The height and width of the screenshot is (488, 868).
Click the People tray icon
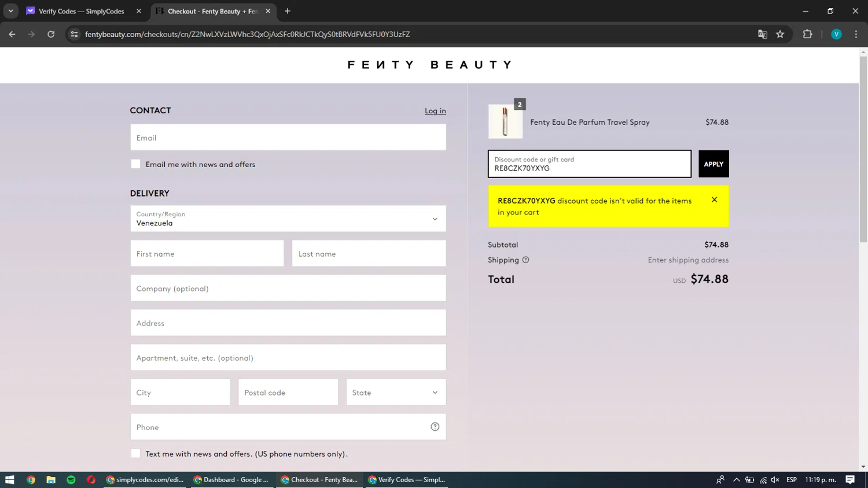point(720,480)
